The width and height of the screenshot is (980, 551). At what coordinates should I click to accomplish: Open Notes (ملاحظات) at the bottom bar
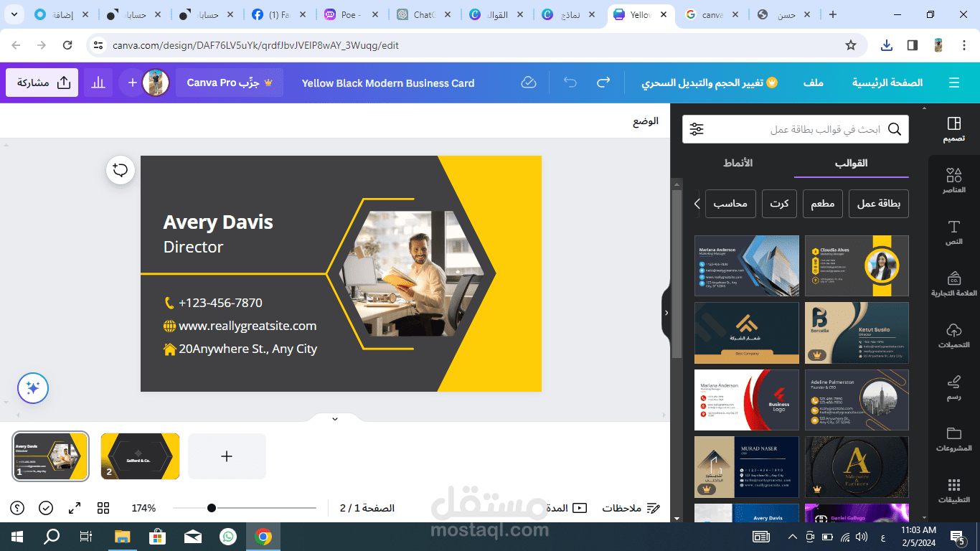pos(631,508)
